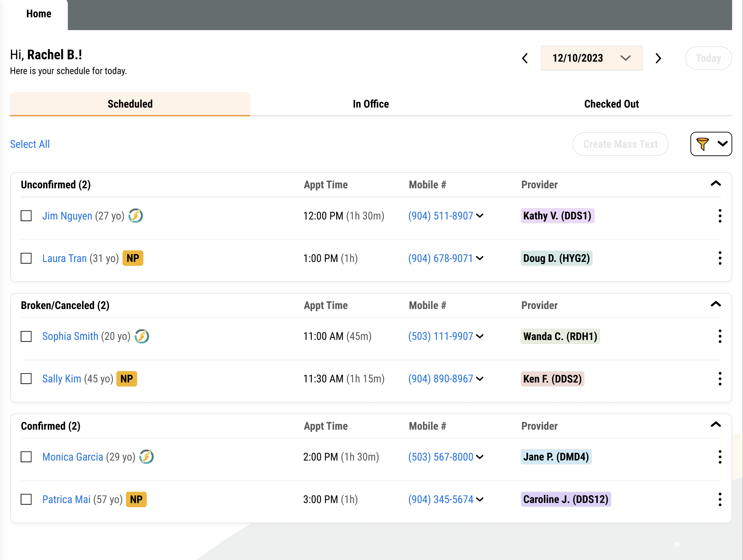
Task: Switch to the In Office tab
Action: point(371,104)
